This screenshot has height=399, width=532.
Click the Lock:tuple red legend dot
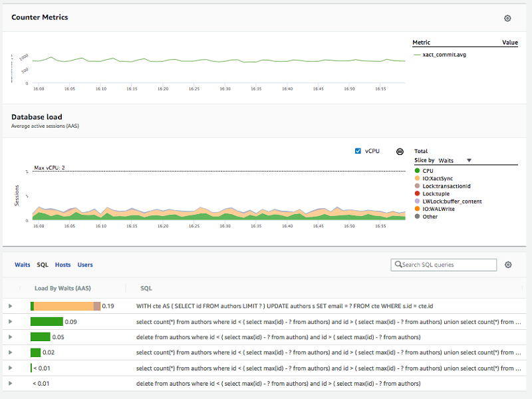418,194
